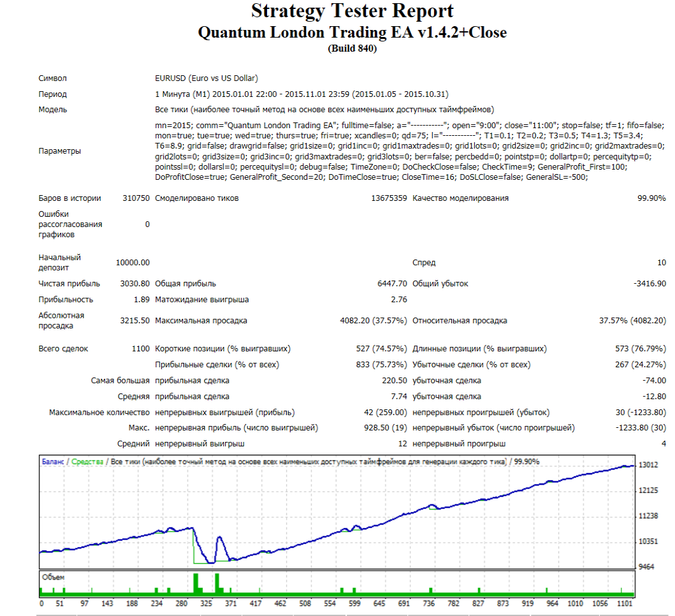Click the Качество моделирования label

click(460, 198)
